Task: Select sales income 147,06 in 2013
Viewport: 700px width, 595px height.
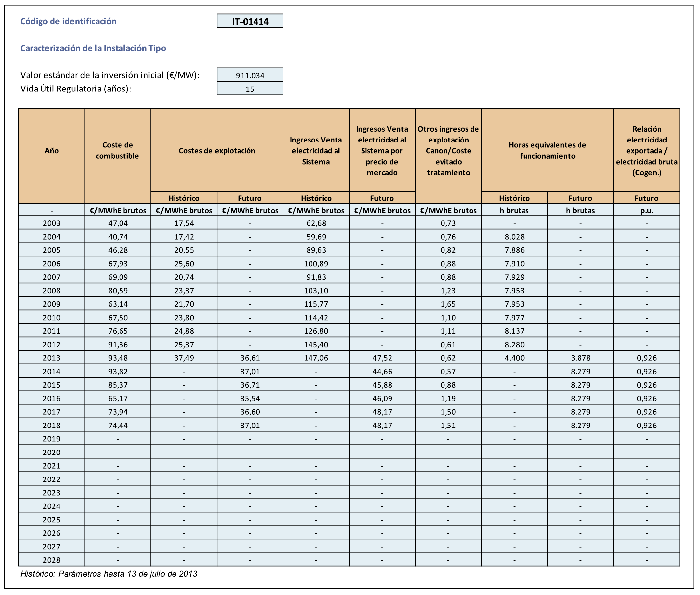Action: [x=316, y=358]
